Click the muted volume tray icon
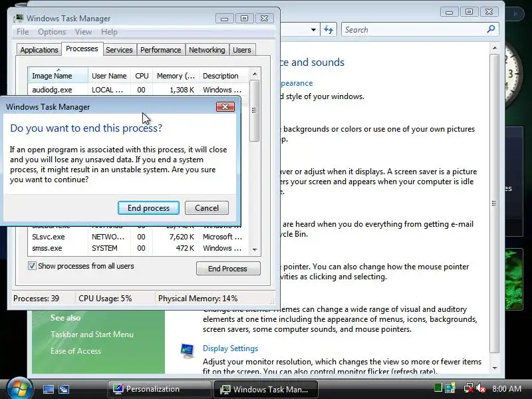The image size is (532, 399). pos(481,388)
